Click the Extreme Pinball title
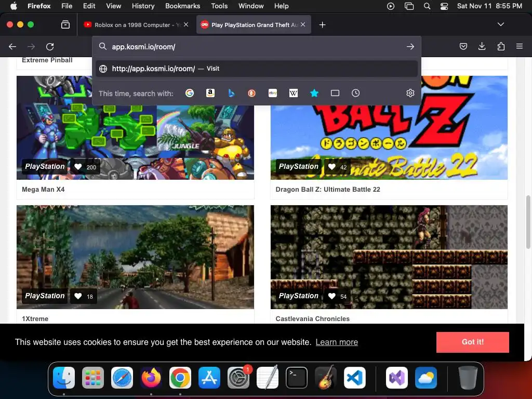This screenshot has height=399, width=532. point(47,60)
